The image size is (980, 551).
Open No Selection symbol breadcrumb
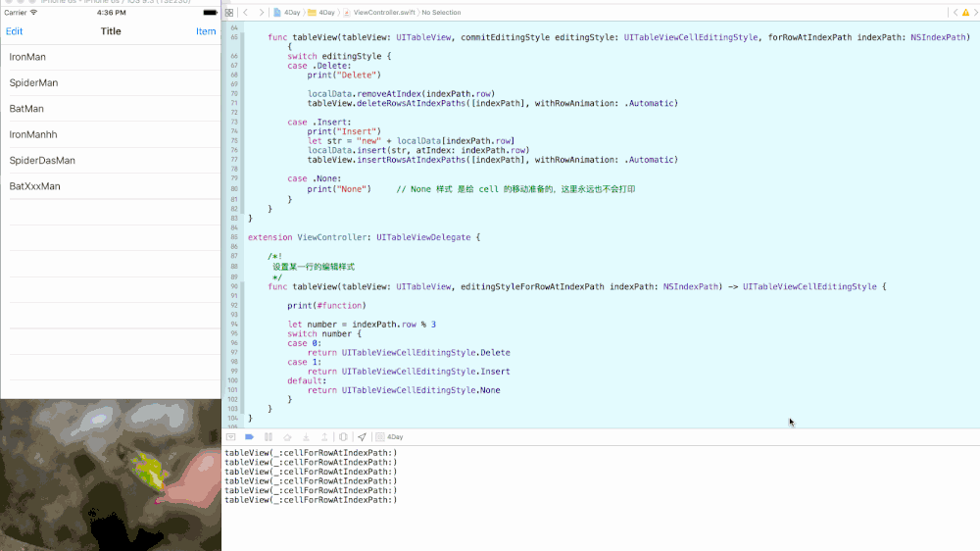click(x=441, y=13)
